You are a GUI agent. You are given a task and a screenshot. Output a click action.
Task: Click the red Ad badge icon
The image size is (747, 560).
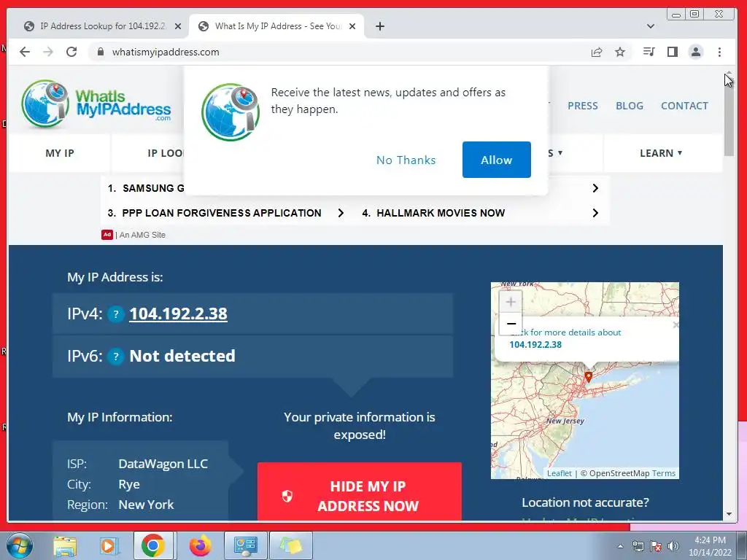coord(107,235)
